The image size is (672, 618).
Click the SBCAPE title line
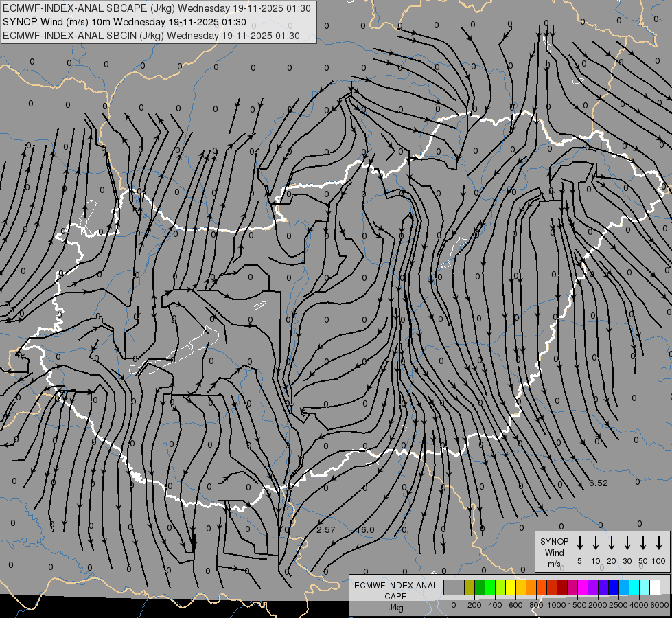(x=157, y=8)
